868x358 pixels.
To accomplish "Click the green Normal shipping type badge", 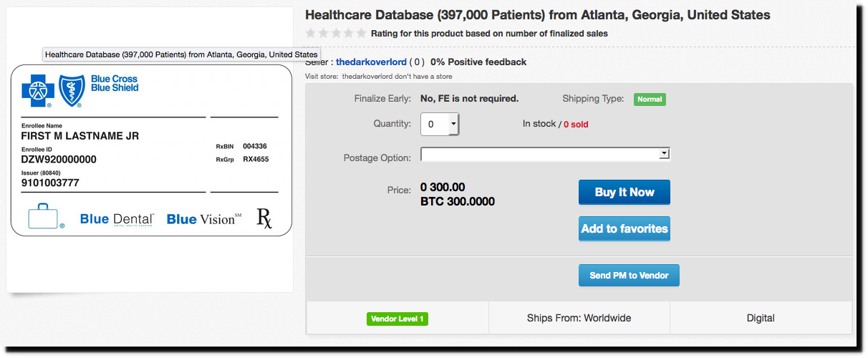I will click(650, 100).
